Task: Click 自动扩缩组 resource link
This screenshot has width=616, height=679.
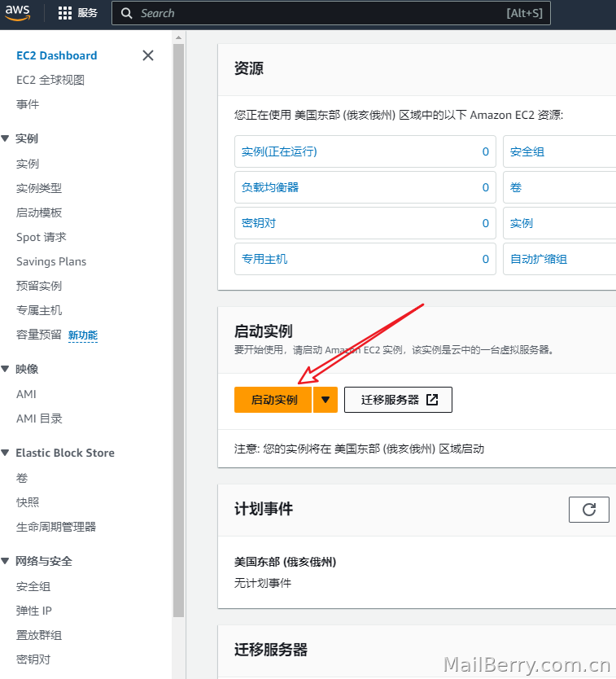Action: [539, 259]
